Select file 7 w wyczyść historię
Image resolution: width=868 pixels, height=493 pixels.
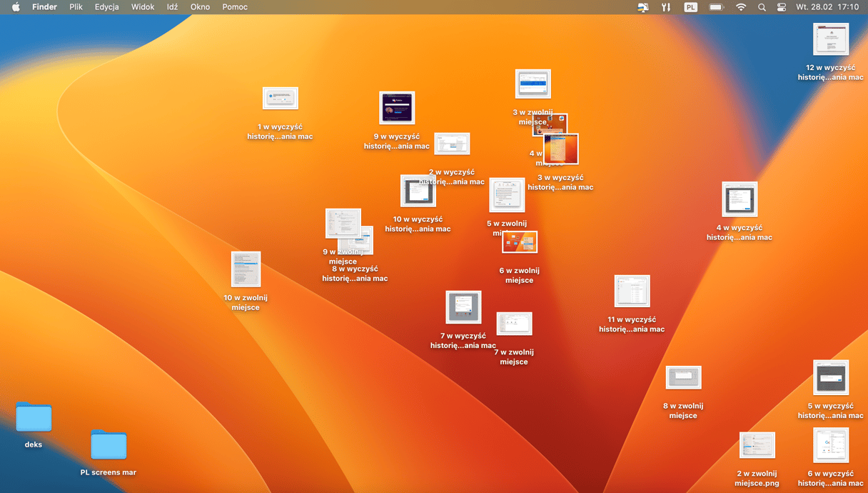click(463, 307)
